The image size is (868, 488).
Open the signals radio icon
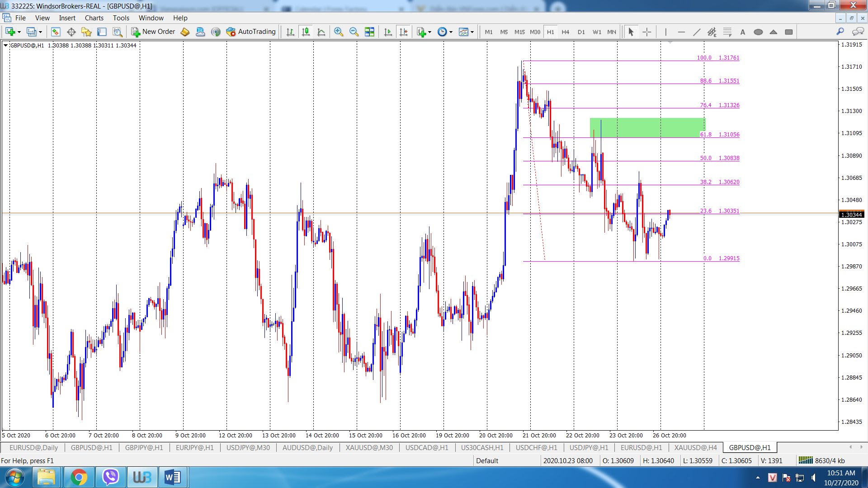point(216,32)
